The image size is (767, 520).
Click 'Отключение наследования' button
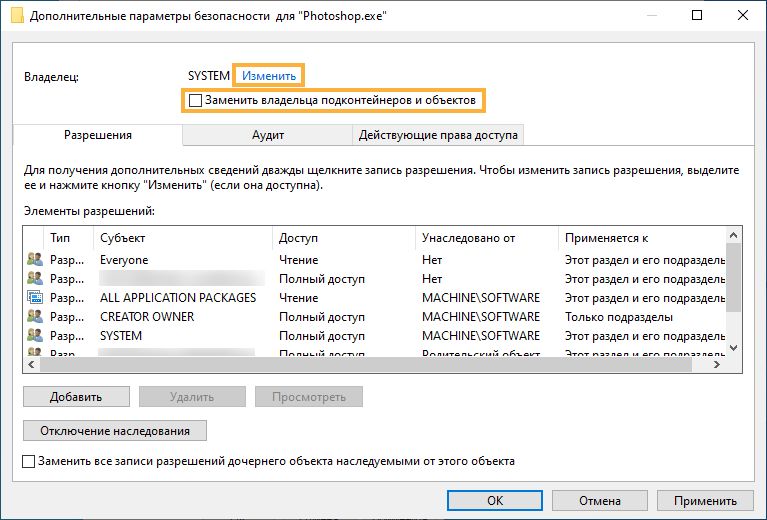pos(115,430)
